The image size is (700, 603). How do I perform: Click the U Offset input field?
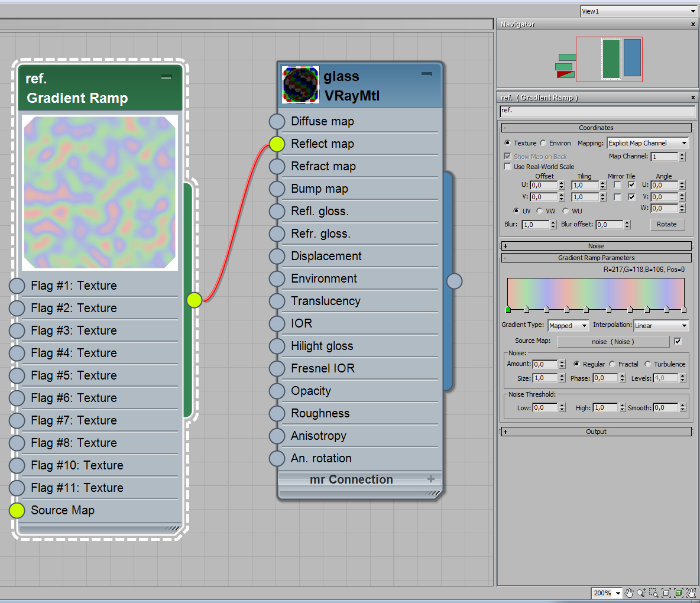pos(544,185)
